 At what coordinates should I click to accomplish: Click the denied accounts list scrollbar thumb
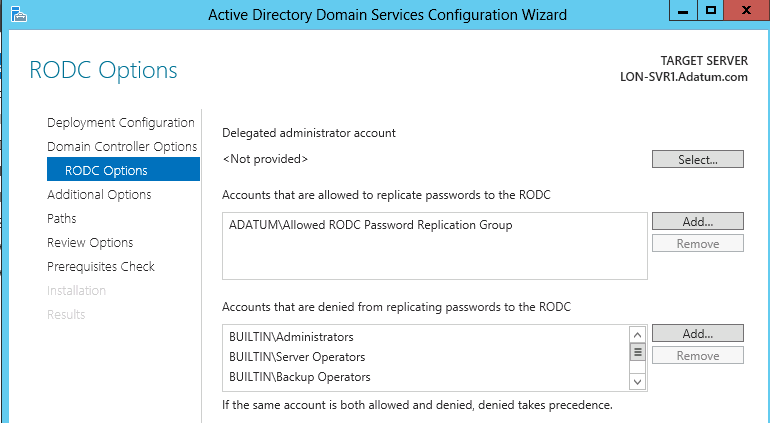tap(637, 352)
